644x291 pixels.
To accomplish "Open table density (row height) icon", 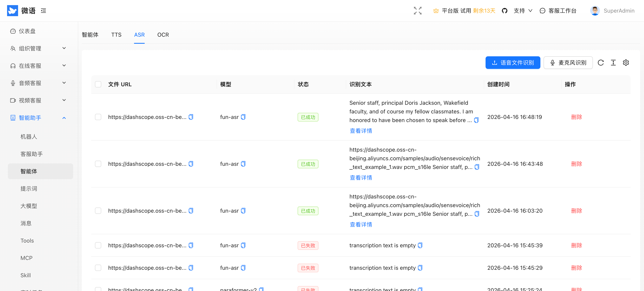I will tap(613, 63).
